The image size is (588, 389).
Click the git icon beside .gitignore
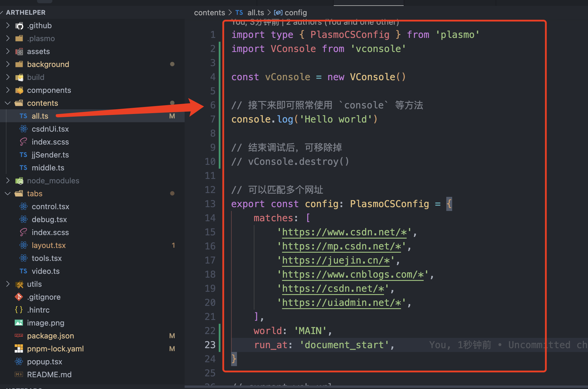pos(19,297)
